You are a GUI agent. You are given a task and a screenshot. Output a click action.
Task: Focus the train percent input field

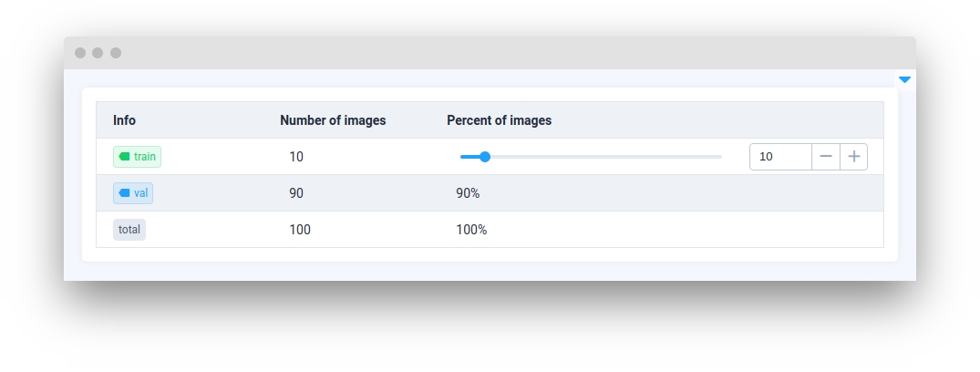(780, 157)
